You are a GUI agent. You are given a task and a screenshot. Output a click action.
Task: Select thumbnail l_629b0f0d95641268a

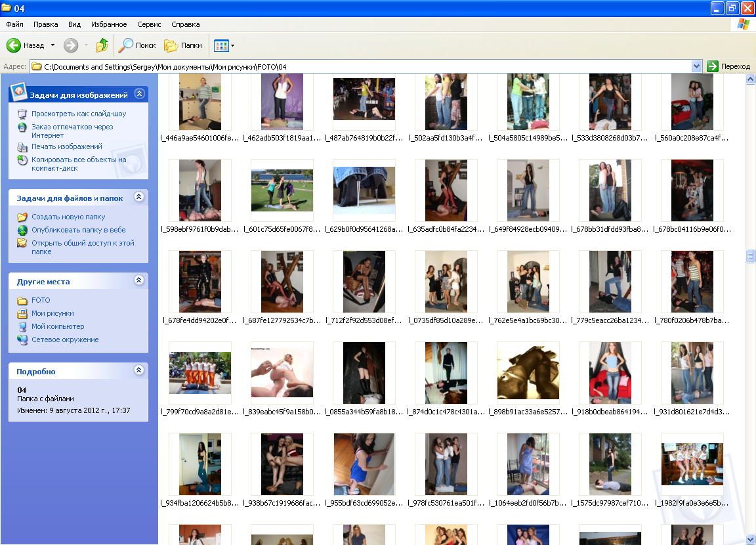point(364,190)
